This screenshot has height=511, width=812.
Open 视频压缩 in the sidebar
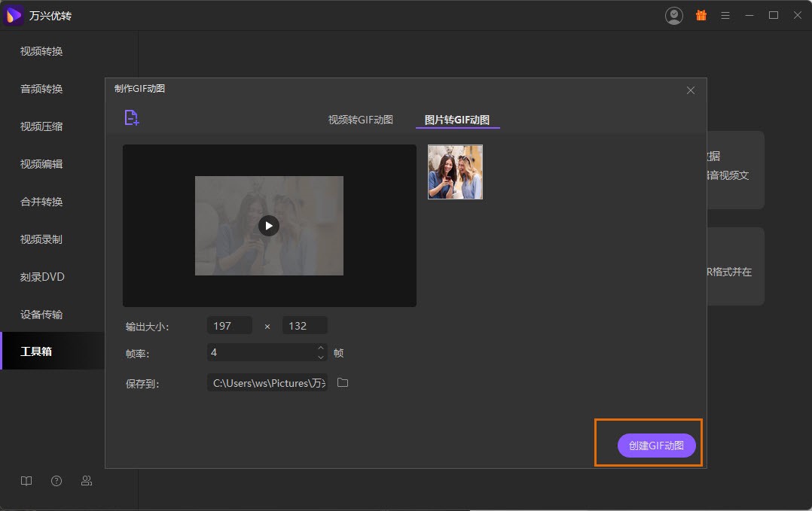point(41,126)
